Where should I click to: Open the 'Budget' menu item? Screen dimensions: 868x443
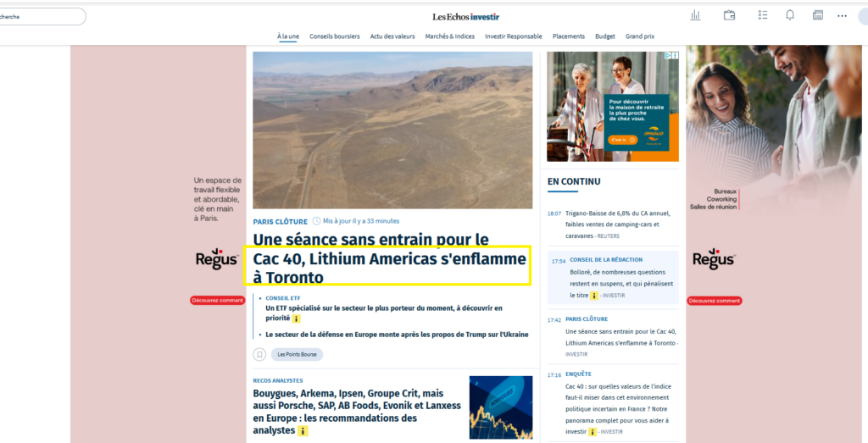(x=605, y=36)
